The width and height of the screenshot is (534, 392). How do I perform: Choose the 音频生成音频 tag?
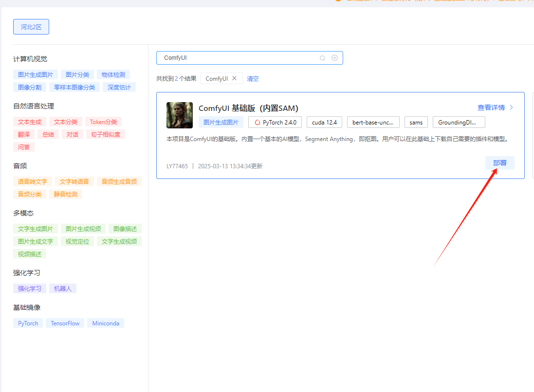(119, 182)
